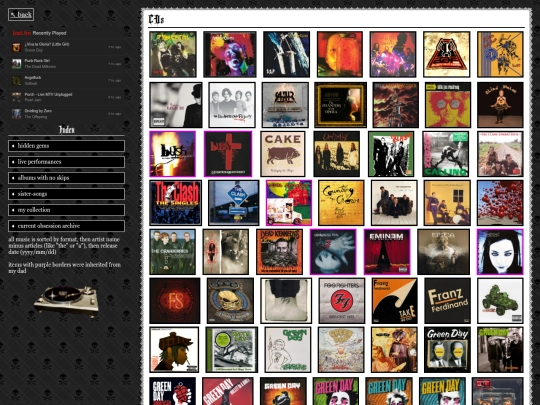Select the Green Day Dookie album cover
This screenshot has width=540, height=405.
tap(341, 350)
